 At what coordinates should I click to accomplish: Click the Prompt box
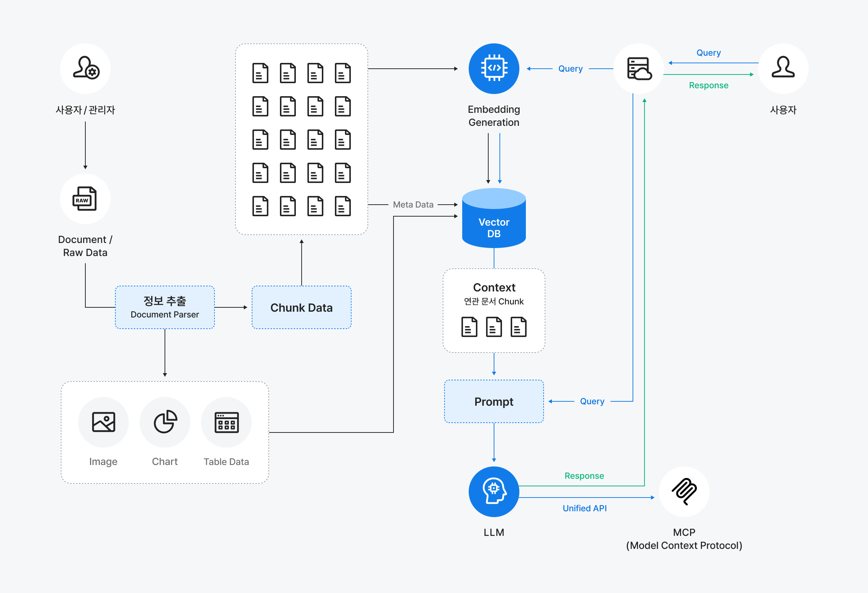pos(494,401)
